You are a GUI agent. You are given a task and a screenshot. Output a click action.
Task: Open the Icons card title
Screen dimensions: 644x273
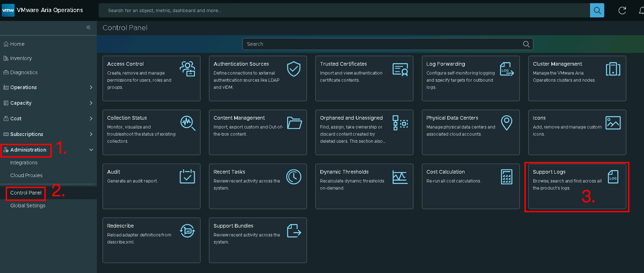(x=539, y=118)
